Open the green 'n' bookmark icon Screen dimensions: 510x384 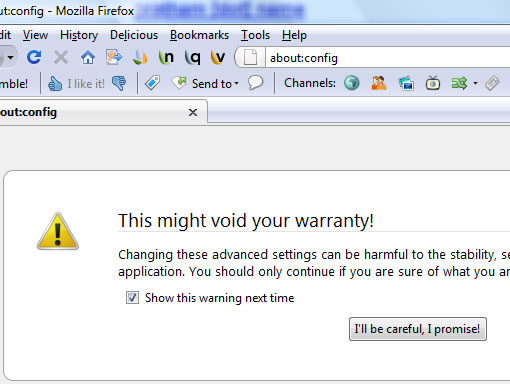(166, 57)
